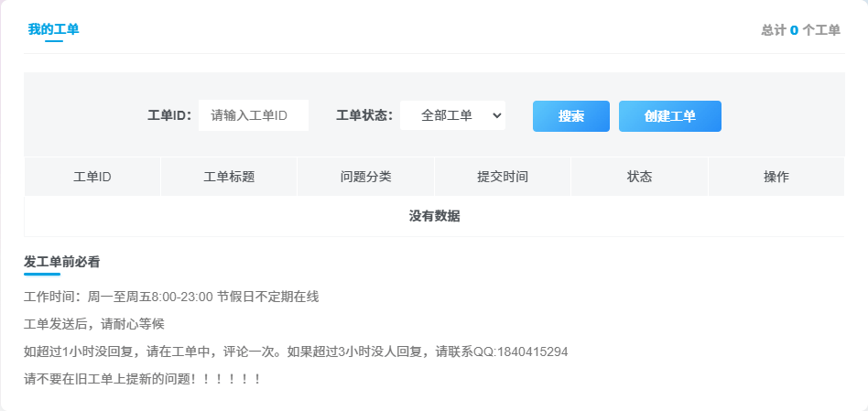Open the 我的工单 tab

pyautogui.click(x=53, y=29)
